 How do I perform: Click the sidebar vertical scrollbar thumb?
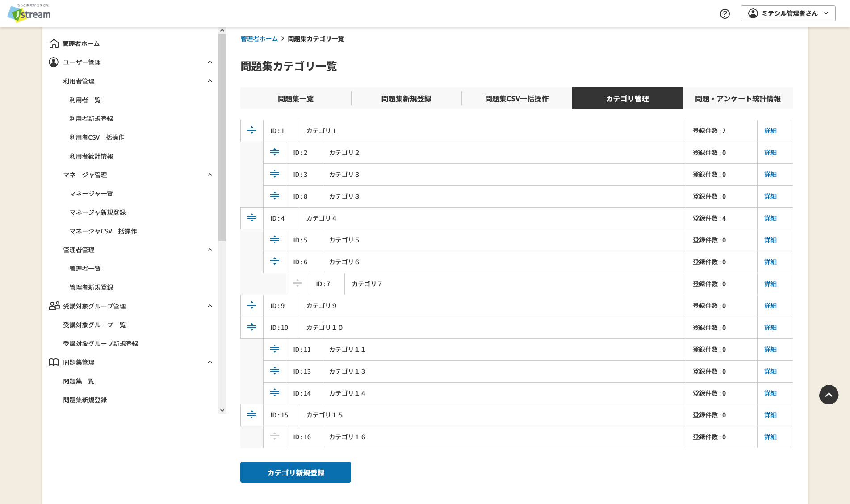click(222, 137)
